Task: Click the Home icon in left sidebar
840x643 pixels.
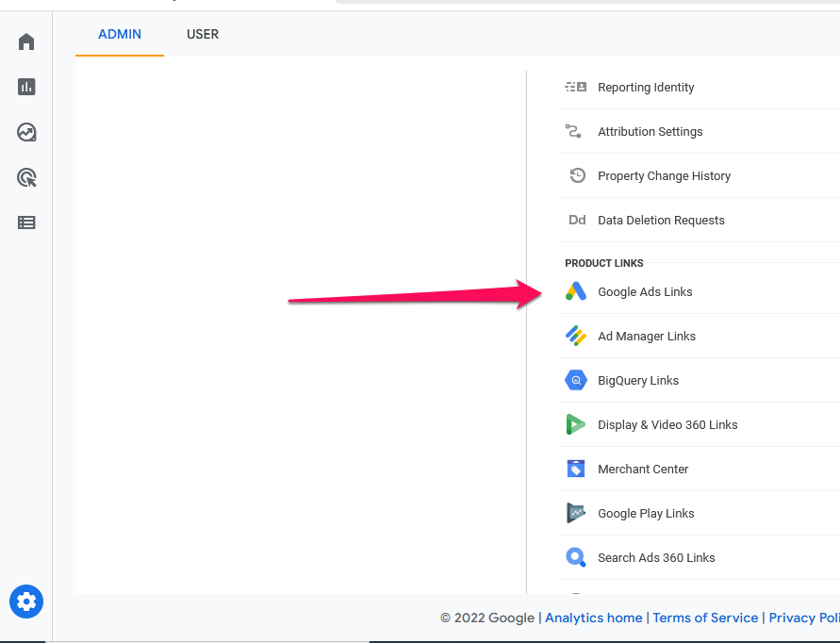Action: (x=26, y=41)
